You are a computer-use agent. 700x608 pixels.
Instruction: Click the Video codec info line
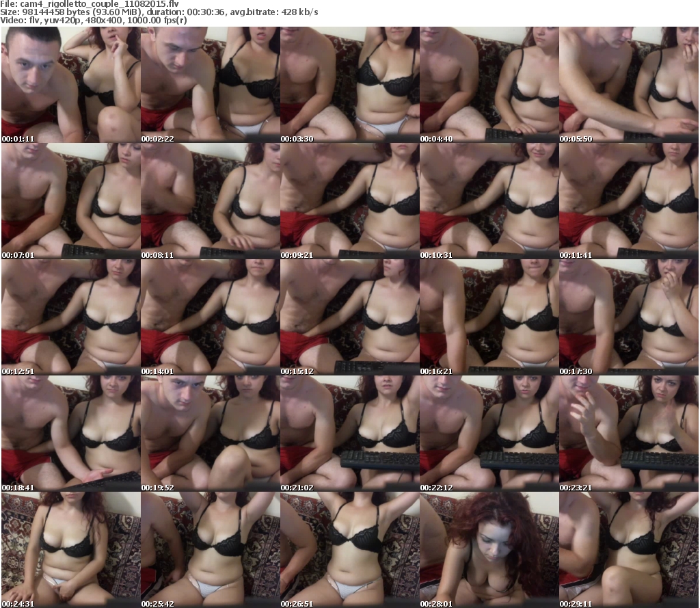[x=93, y=20]
